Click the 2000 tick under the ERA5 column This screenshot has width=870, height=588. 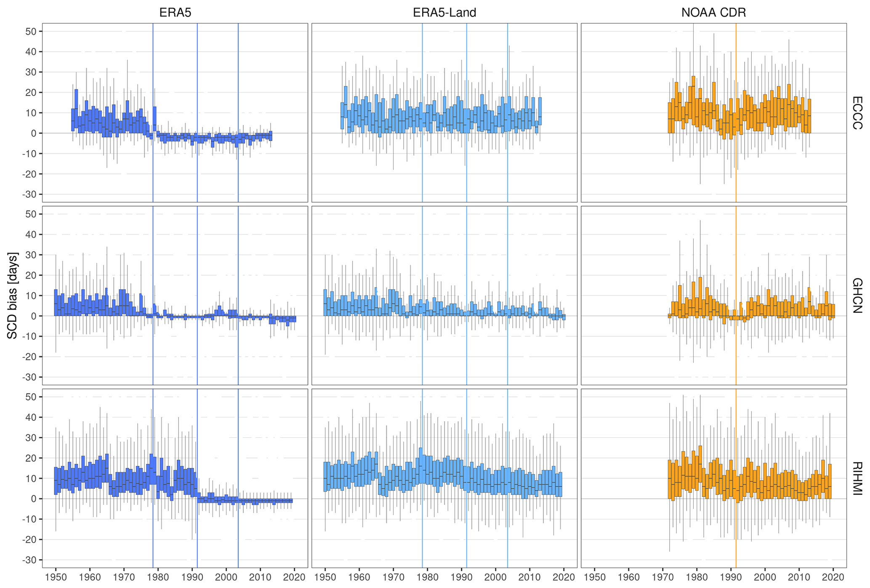click(226, 577)
